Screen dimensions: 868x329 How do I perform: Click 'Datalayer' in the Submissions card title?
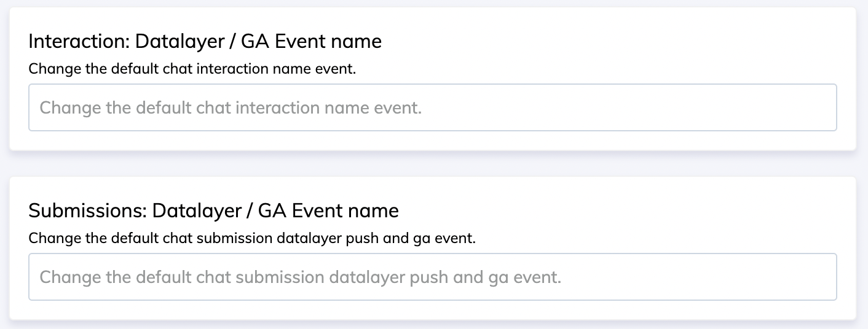194,211
